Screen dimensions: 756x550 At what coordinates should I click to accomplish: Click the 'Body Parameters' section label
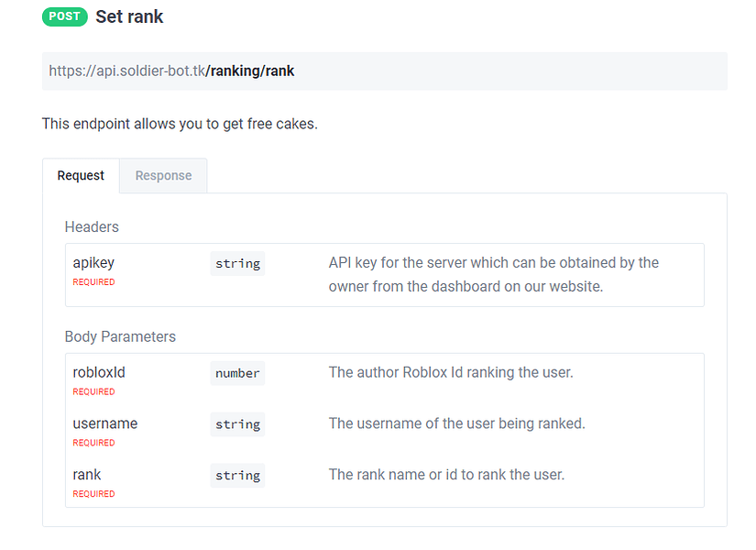pos(120,336)
